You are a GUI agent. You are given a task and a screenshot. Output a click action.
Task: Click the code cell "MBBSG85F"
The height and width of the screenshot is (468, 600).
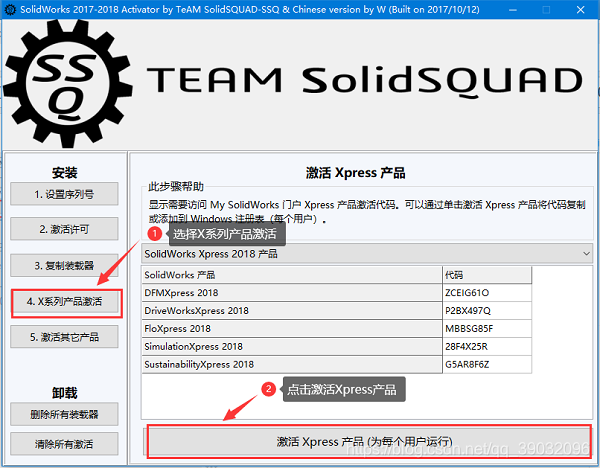pos(487,329)
